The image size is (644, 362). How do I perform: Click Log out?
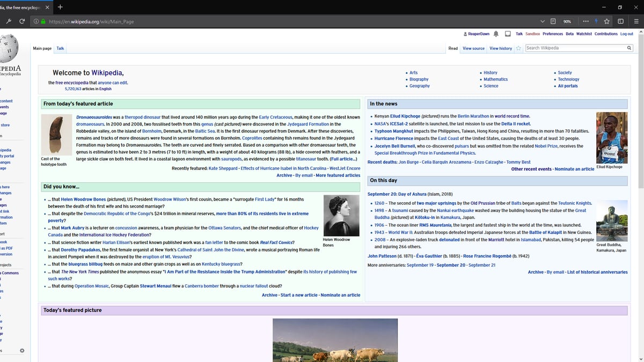pyautogui.click(x=627, y=34)
